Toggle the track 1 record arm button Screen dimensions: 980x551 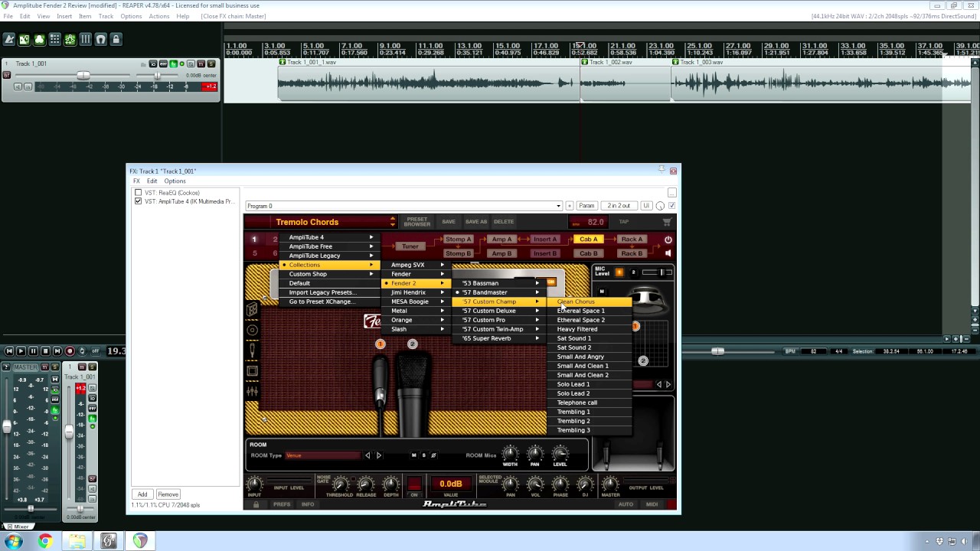point(7,75)
